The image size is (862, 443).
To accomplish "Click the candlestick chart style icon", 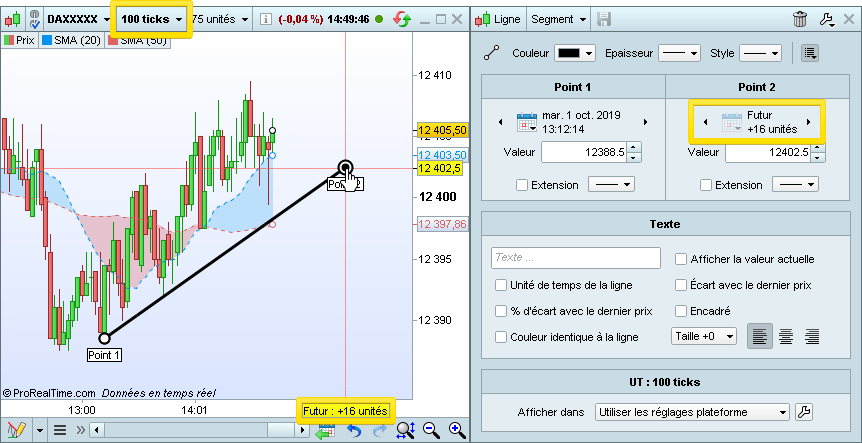I will point(13,20).
